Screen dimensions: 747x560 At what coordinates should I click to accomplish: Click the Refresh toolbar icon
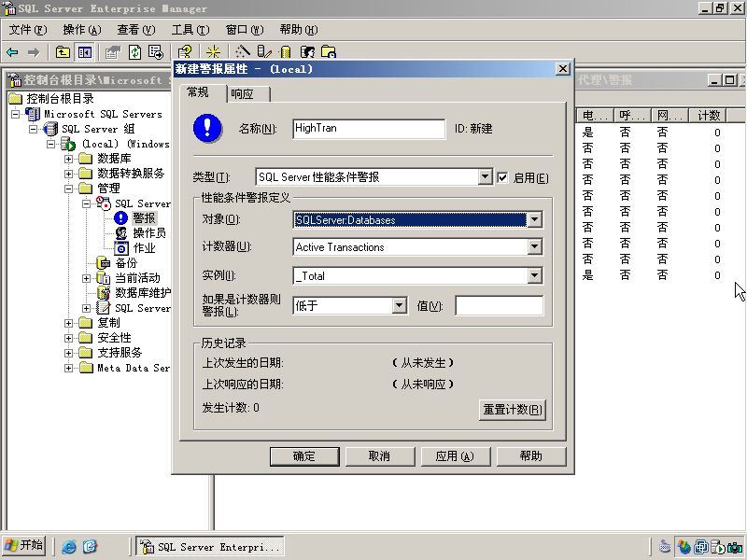(134, 52)
